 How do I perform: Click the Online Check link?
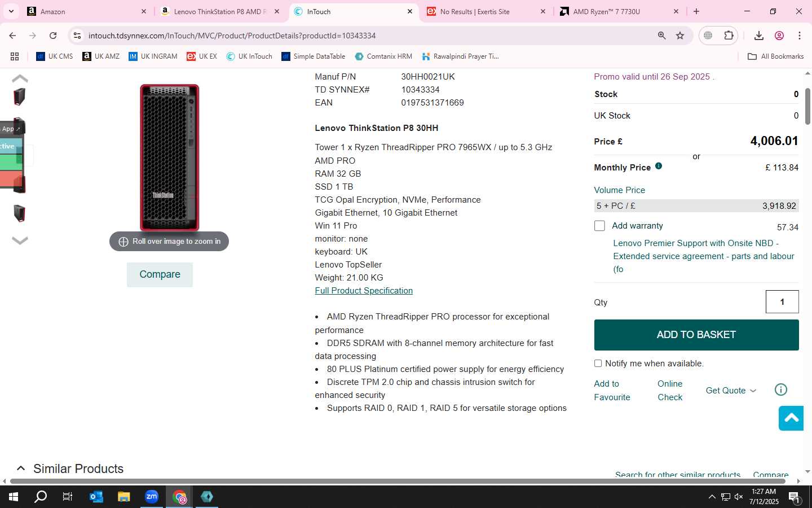pos(670,391)
